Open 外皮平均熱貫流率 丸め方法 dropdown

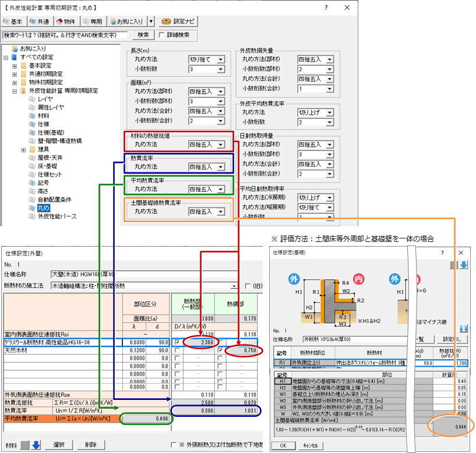click(330, 113)
